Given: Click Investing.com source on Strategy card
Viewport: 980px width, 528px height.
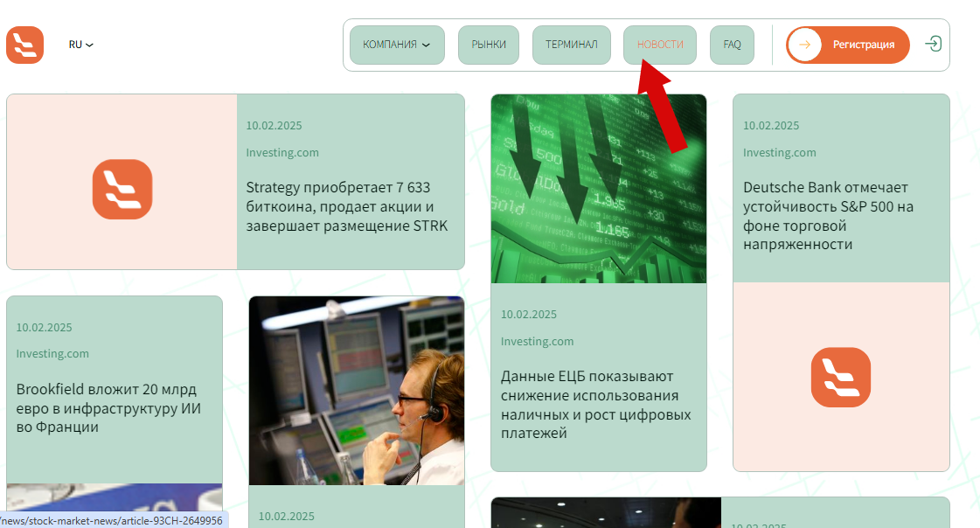Looking at the screenshot, I should 281,152.
